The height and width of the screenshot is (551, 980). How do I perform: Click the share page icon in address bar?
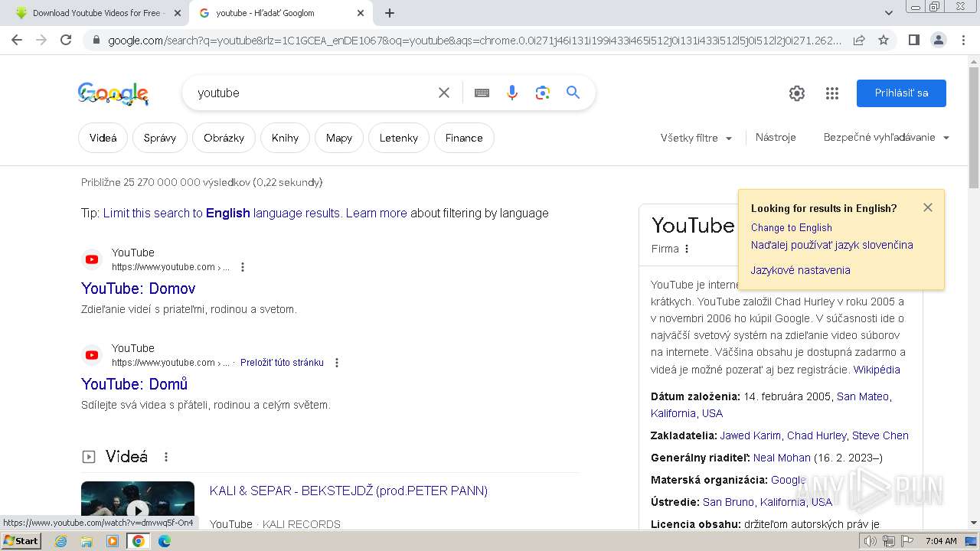click(x=859, y=40)
